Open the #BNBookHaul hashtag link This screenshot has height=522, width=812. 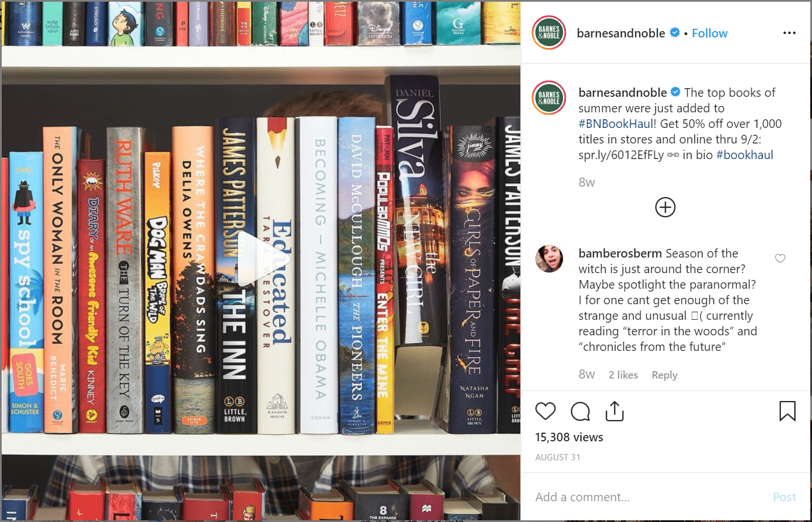[x=616, y=124]
